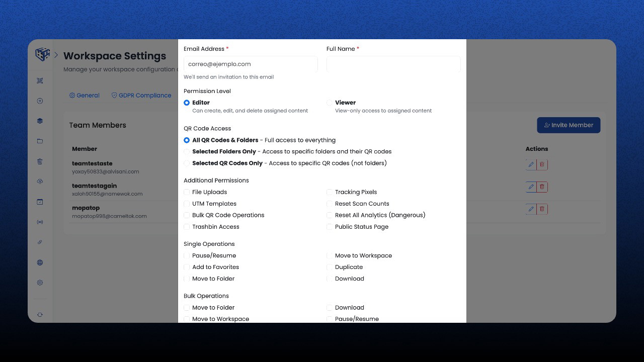The width and height of the screenshot is (644, 362).
Task: Select the Selected QR Codes Only option
Action: click(x=187, y=163)
